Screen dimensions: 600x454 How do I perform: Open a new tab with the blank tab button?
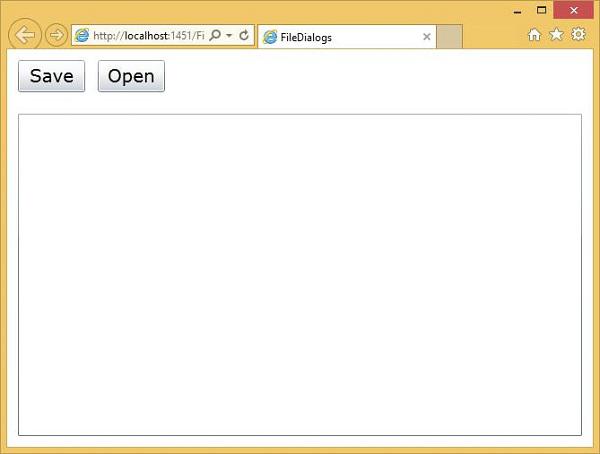(449, 37)
